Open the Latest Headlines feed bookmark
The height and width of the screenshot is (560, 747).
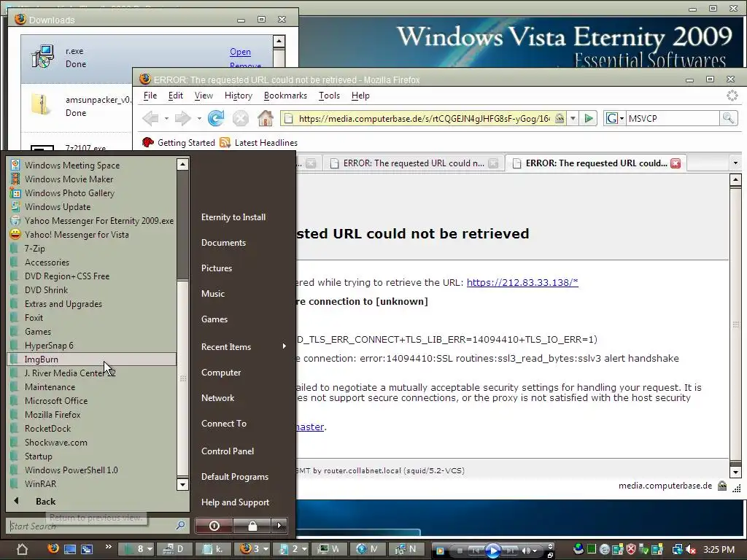pyautogui.click(x=259, y=142)
